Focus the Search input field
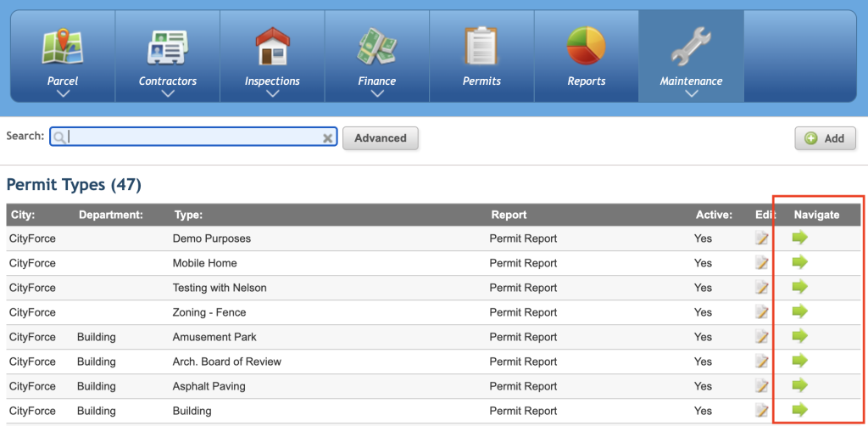The height and width of the screenshot is (426, 868). (x=194, y=137)
